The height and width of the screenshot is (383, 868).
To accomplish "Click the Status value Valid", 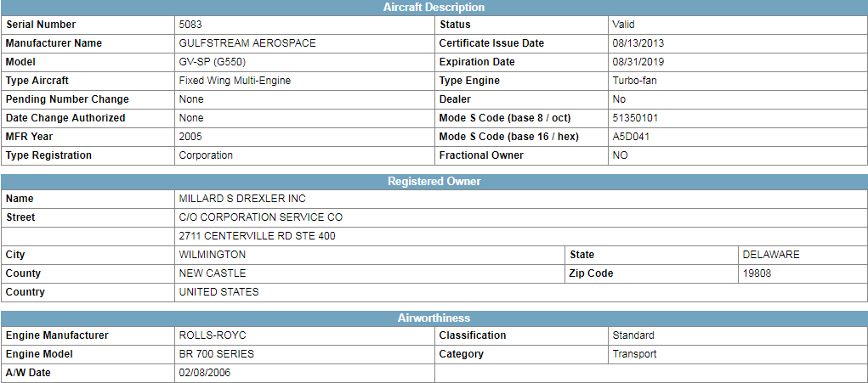I will 623,25.
